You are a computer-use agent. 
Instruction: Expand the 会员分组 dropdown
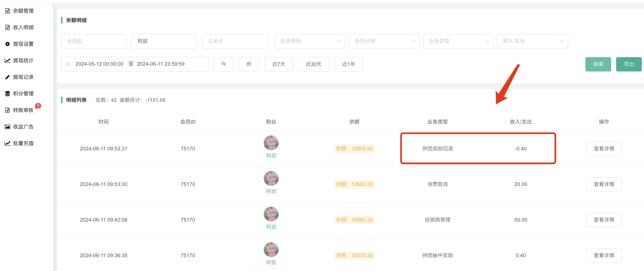[x=384, y=41]
